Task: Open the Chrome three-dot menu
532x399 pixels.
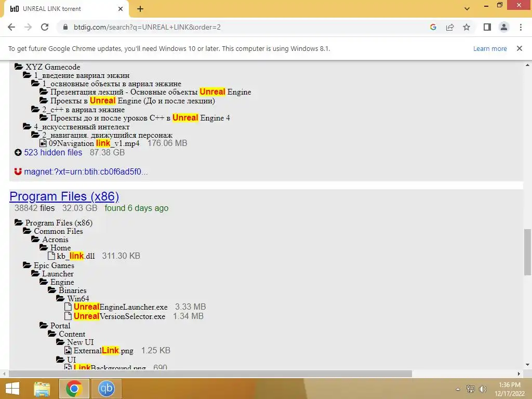Action: (x=521, y=27)
